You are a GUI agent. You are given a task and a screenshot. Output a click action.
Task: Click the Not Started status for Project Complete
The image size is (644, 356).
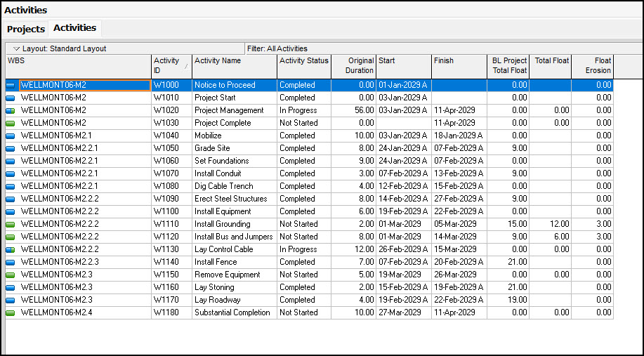(x=298, y=123)
